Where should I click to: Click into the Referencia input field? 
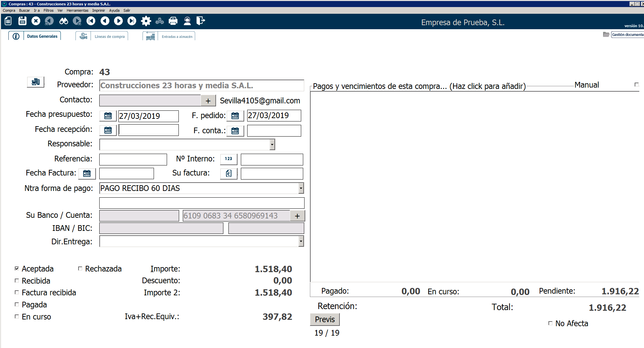(133, 159)
